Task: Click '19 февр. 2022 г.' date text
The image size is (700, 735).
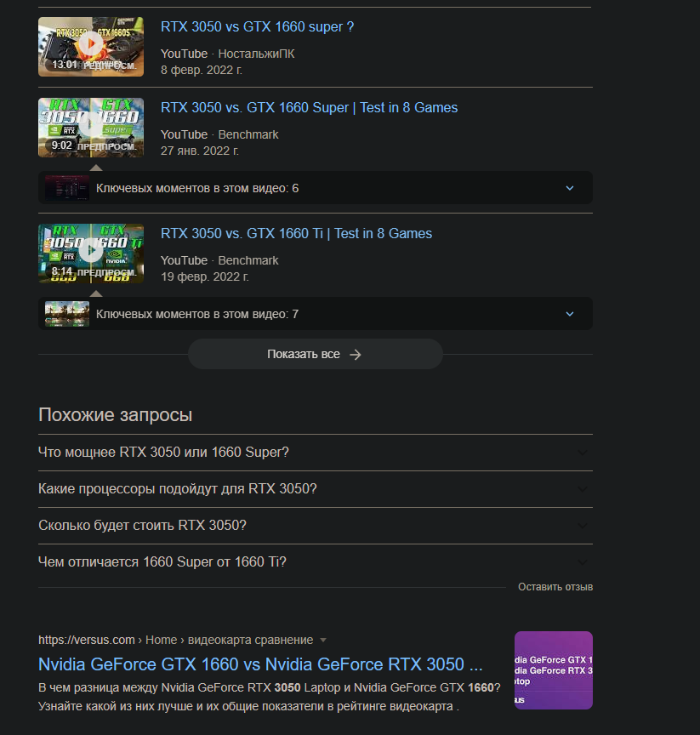Action: coord(205,276)
